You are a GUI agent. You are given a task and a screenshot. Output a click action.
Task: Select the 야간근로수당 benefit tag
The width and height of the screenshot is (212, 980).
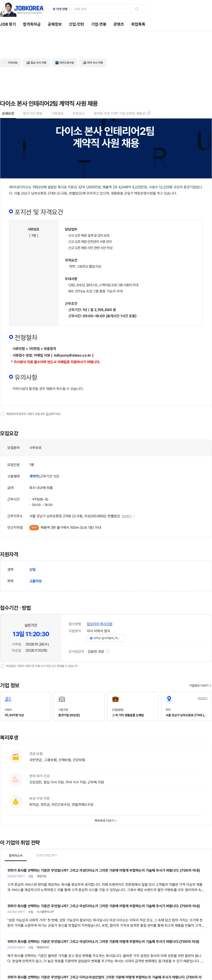coord(64,63)
